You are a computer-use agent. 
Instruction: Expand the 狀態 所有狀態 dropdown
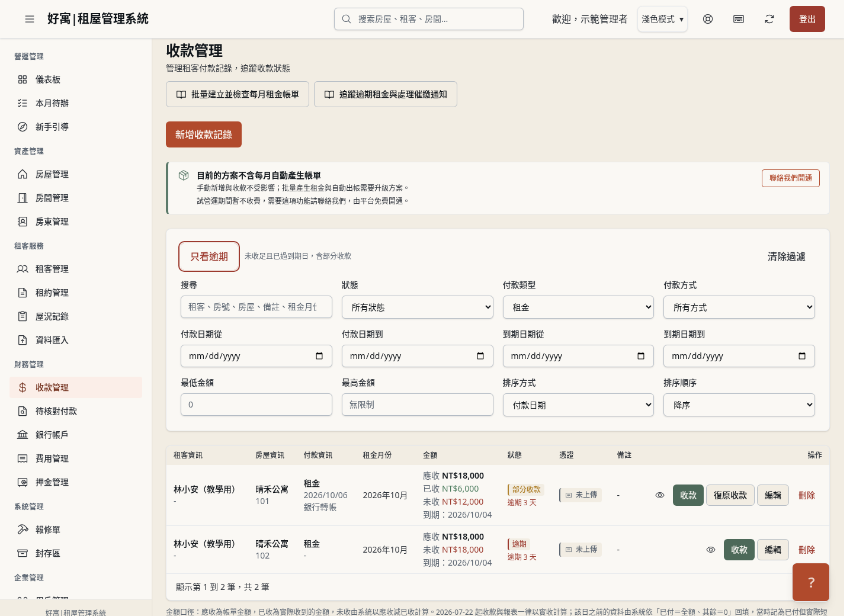pyautogui.click(x=418, y=307)
